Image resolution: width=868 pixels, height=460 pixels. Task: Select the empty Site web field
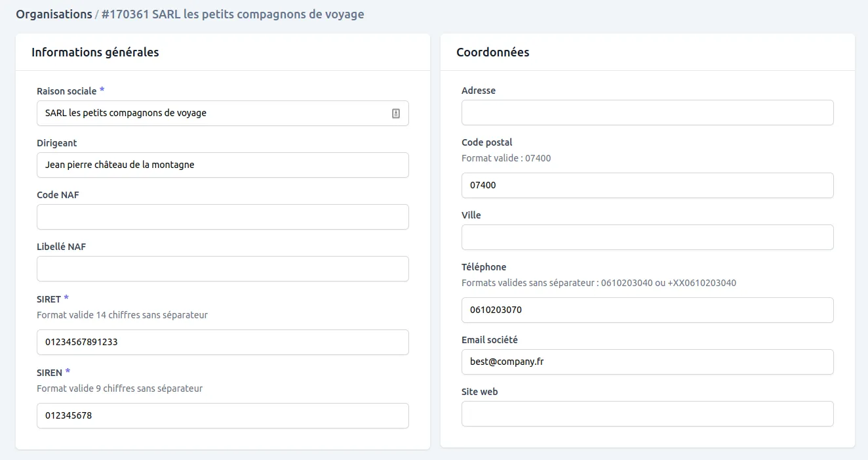647,414
